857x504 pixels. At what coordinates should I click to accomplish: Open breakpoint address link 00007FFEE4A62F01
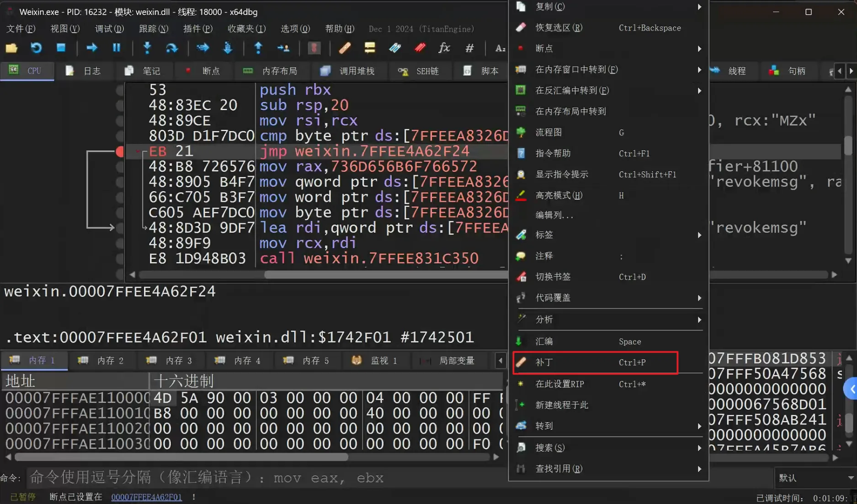(146, 497)
